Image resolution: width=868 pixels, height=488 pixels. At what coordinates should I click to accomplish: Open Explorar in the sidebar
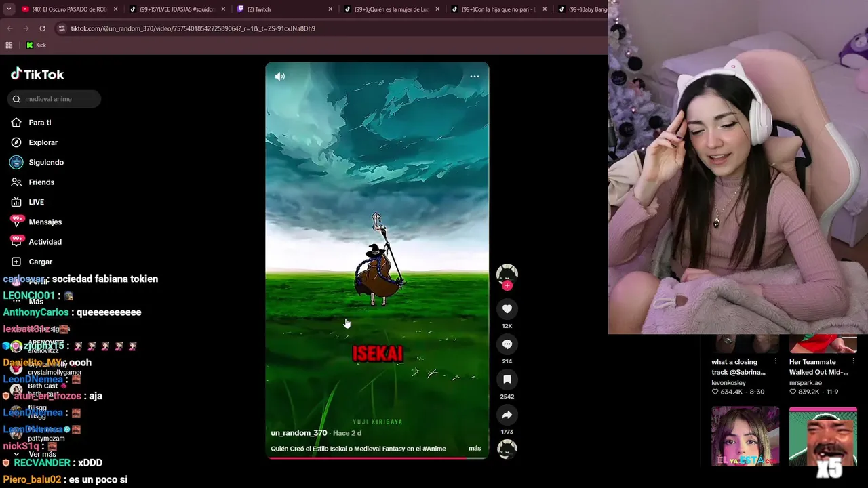[43, 142]
